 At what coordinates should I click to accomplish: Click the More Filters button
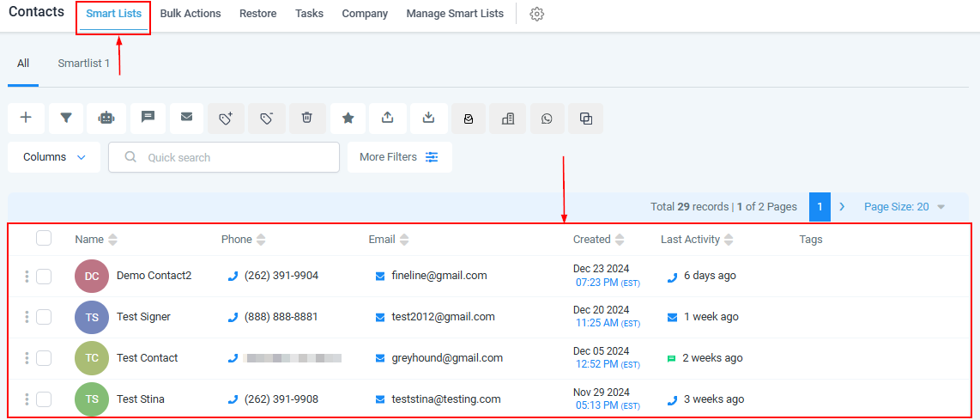tap(399, 157)
